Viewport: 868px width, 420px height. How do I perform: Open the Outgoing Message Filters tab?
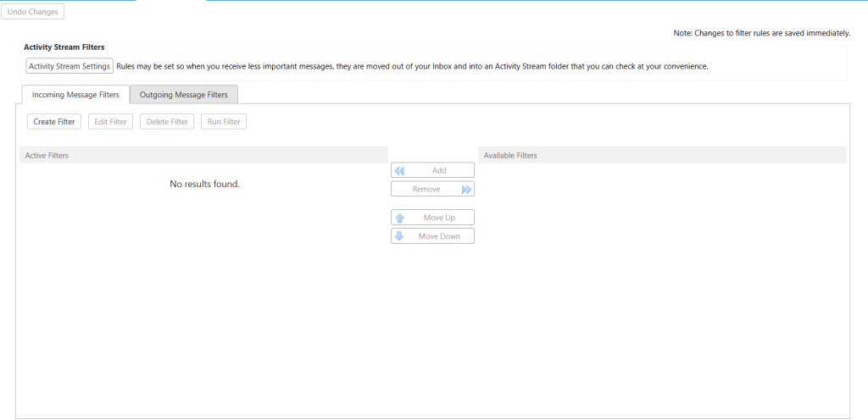pyautogui.click(x=183, y=95)
